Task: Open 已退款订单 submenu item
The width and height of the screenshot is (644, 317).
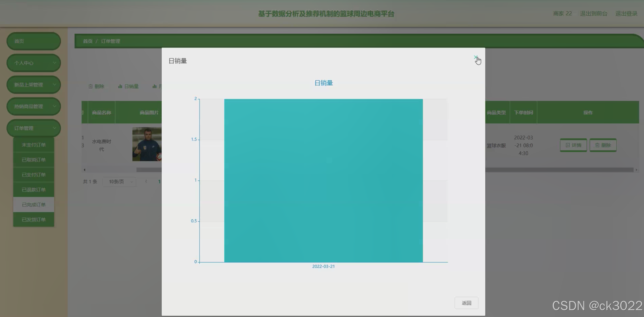Action: 34,190
